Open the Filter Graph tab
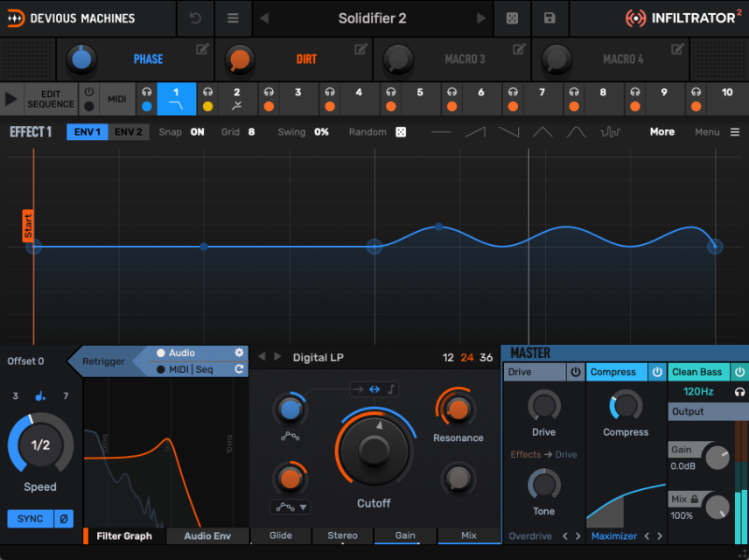Screen dimensions: 749x560 pyautogui.click(x=124, y=536)
